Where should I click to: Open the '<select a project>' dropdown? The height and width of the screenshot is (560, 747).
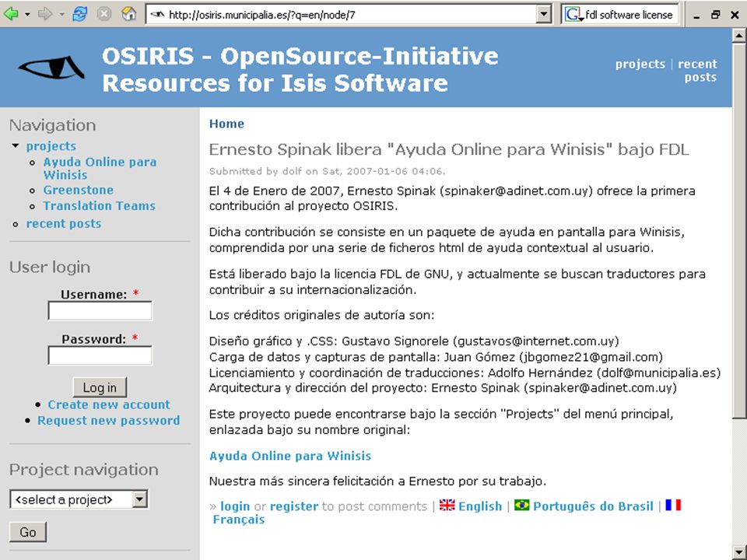tap(79, 499)
